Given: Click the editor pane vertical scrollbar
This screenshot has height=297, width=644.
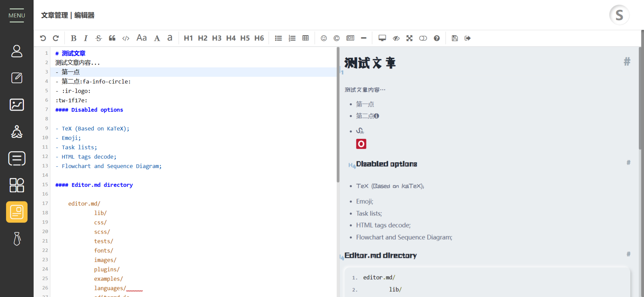Looking at the screenshot, I should [338, 115].
